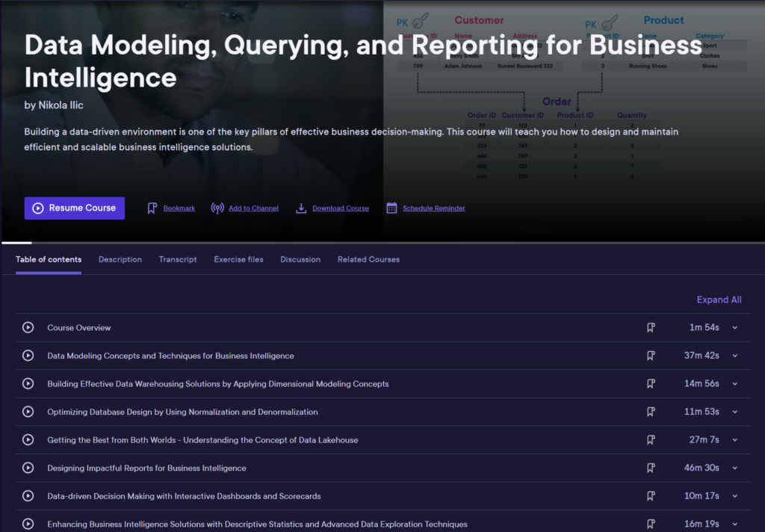Click the Add to Channel broadcast icon
Image resolution: width=765 pixels, height=532 pixels.
[x=217, y=208]
